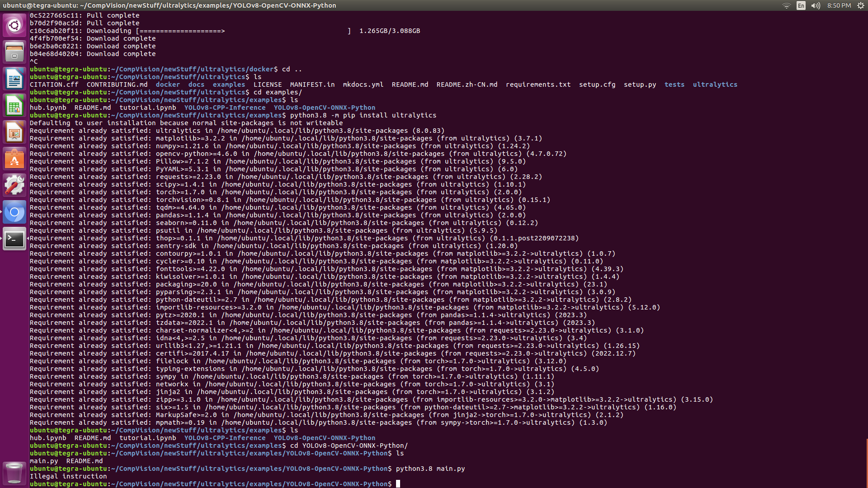
Task: Click the first 'YOLOv8-CPP-Inference' directory name
Action: click(225, 108)
